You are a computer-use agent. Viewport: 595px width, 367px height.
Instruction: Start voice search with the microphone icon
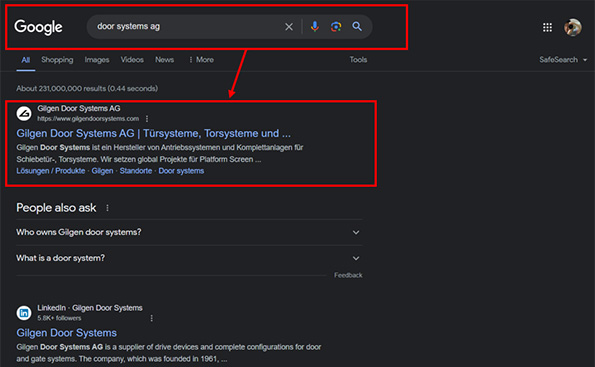point(315,27)
